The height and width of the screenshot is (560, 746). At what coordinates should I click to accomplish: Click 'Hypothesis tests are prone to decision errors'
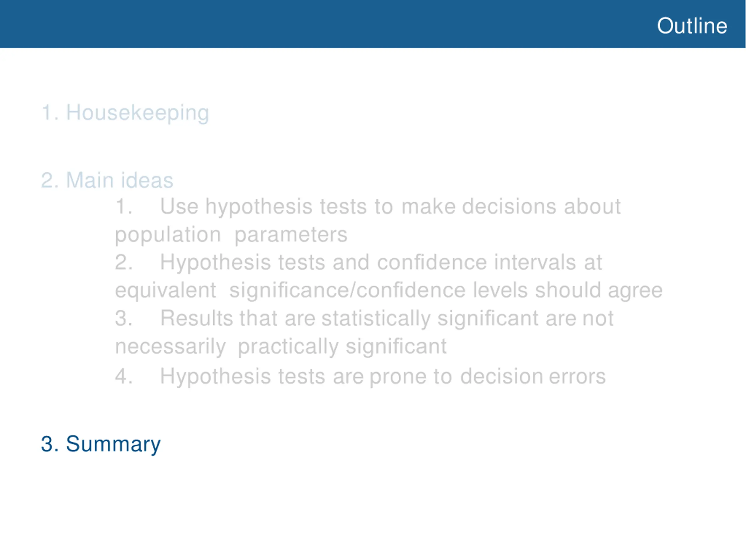(x=360, y=376)
